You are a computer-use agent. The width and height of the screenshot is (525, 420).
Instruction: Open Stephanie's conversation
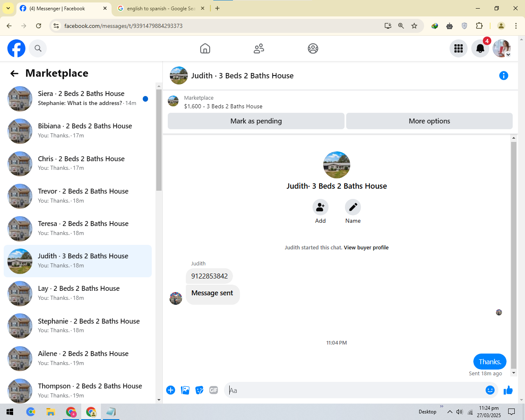point(78,326)
